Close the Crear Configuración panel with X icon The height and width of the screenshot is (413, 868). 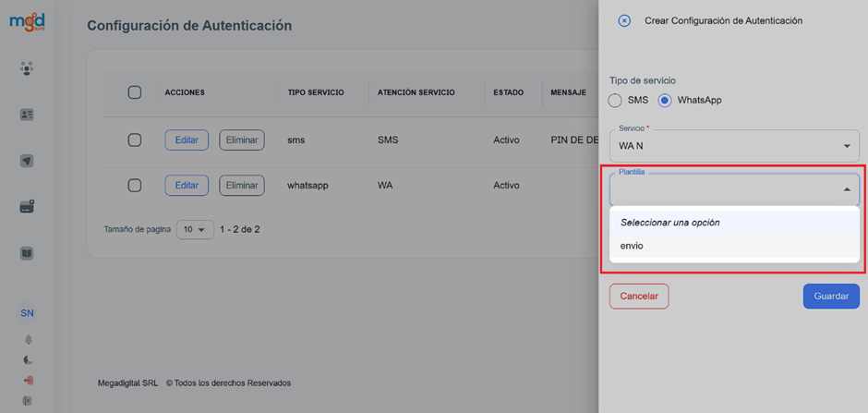point(624,20)
